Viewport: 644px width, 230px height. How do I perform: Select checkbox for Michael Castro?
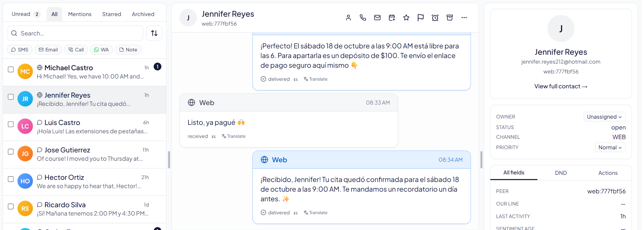pyautogui.click(x=11, y=69)
